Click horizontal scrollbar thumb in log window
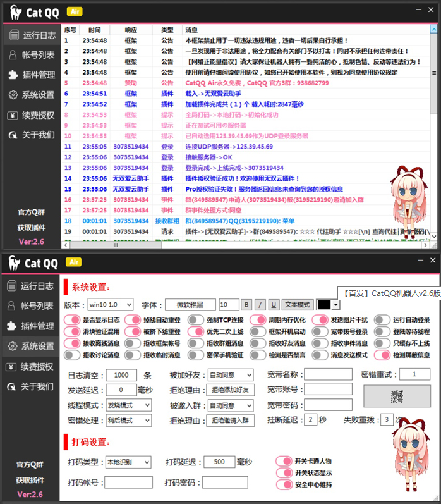Viewport: 441px width, 504px height. tap(116, 245)
